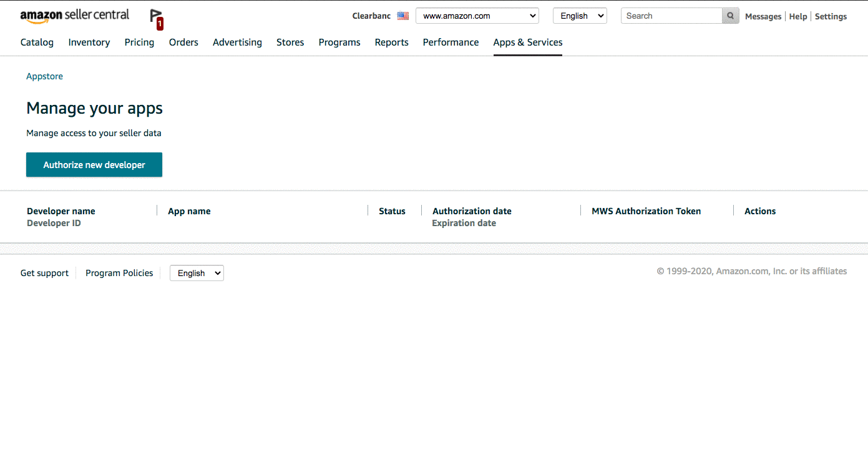The image size is (868, 466).
Task: Click the Amazon Seller Central logo
Action: (x=74, y=16)
